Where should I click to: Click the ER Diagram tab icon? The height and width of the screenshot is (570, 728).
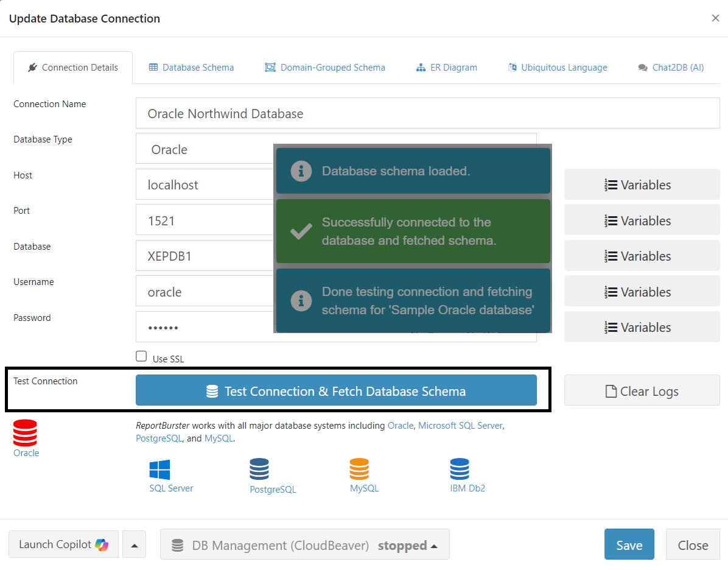pos(421,68)
